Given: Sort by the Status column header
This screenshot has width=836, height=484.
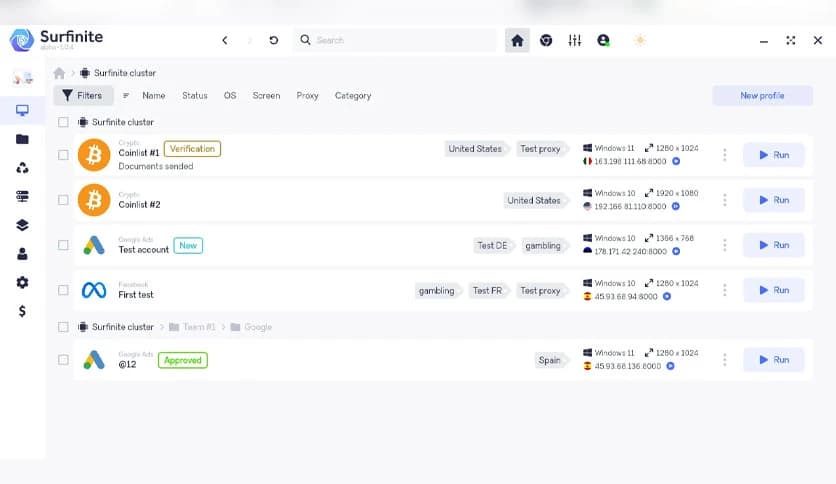Looking at the screenshot, I should click(194, 96).
